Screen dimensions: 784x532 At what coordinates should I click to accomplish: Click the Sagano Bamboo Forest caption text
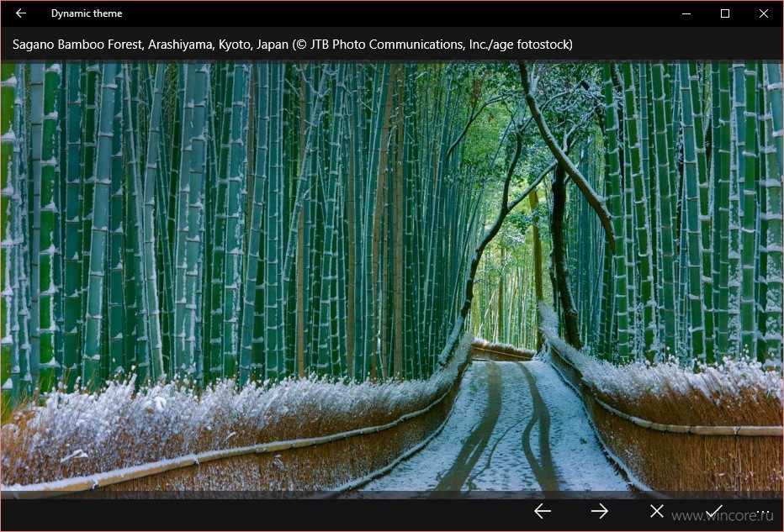pos(293,45)
